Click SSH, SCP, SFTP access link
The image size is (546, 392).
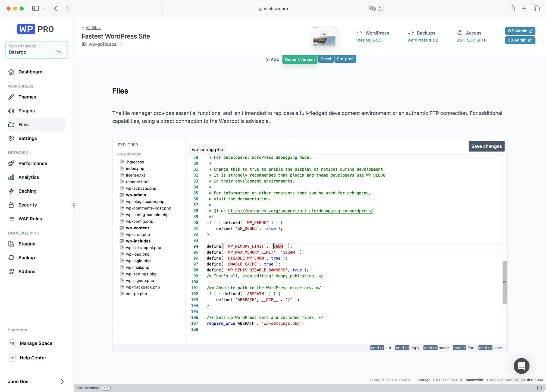pyautogui.click(x=471, y=40)
